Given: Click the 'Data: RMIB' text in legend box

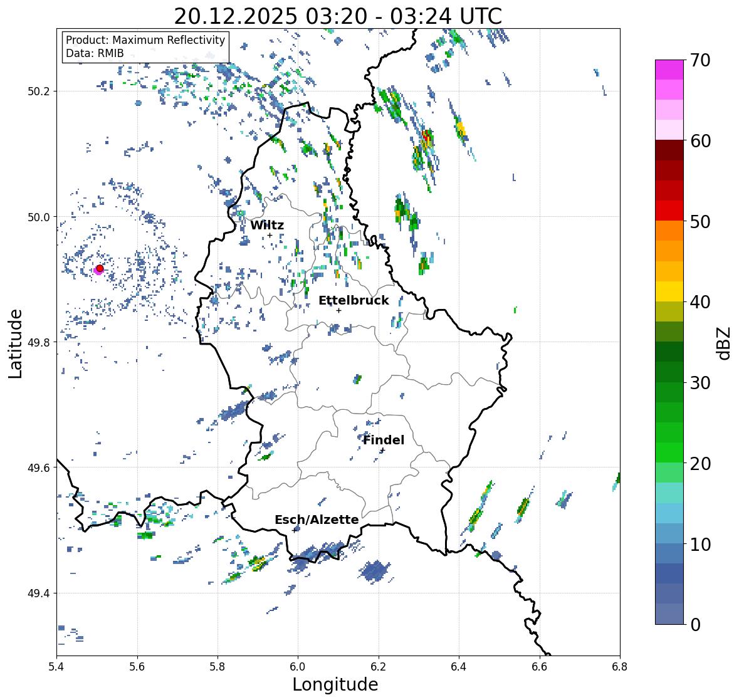Looking at the screenshot, I should [95, 53].
